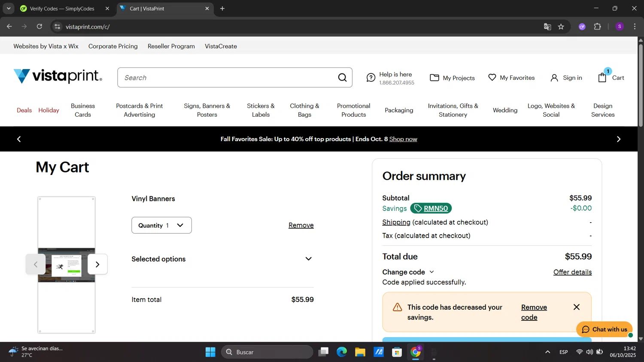Click the RMN50 savings code badge
This screenshot has height=362, width=644.
[x=431, y=208]
